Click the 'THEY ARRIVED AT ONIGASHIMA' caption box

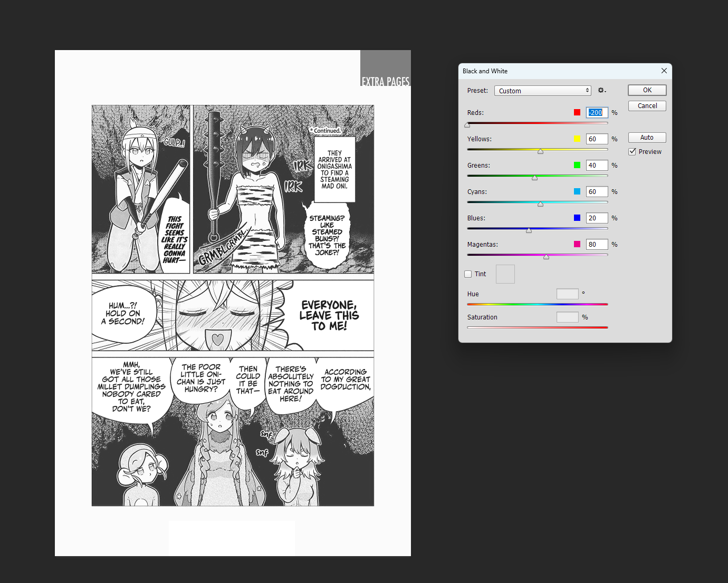[334, 170]
